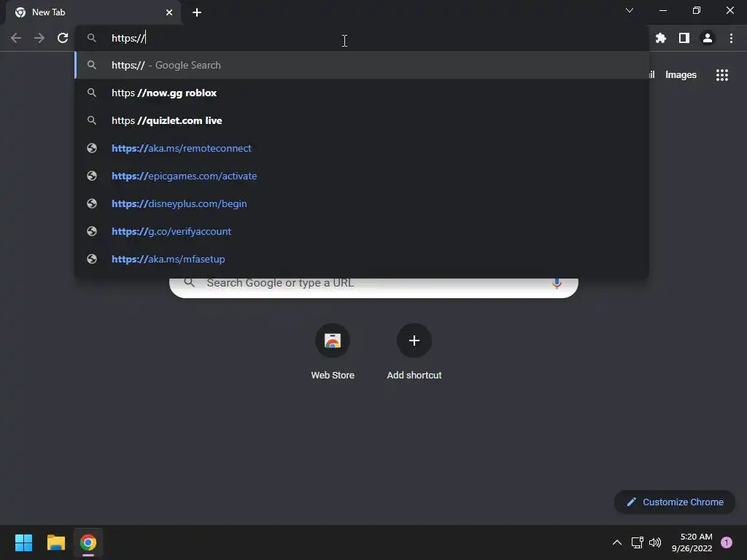Select the aka.ms/remoteconnect suggestion
The width and height of the screenshot is (747, 560).
362,148
